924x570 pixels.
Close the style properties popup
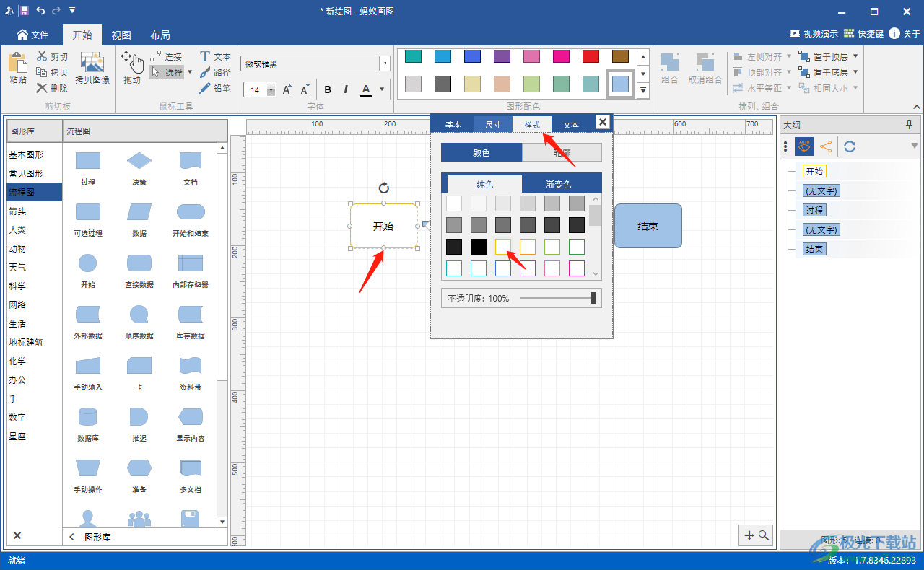603,122
